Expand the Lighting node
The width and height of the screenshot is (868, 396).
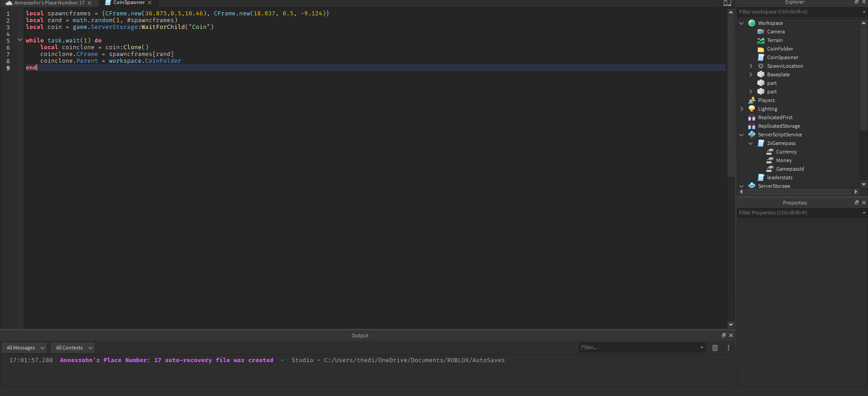click(x=741, y=109)
